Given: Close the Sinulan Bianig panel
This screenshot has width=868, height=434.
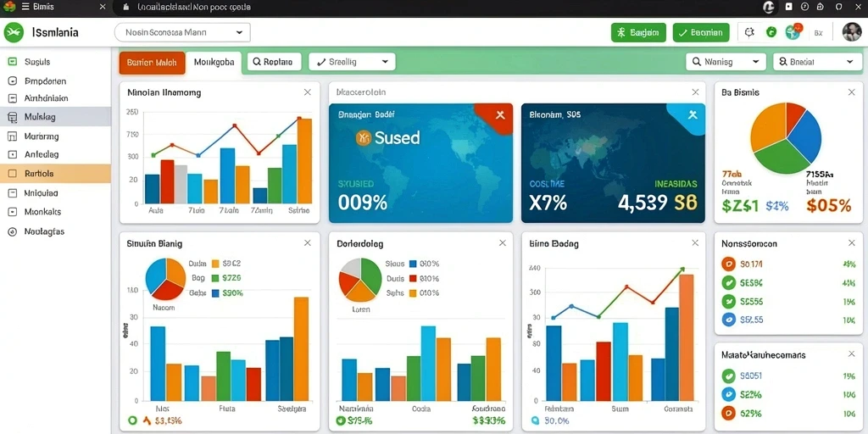Looking at the screenshot, I should [307, 243].
